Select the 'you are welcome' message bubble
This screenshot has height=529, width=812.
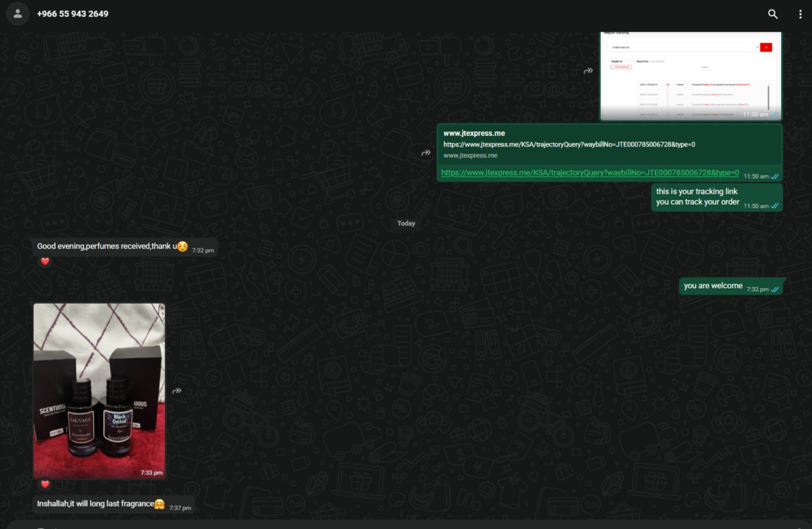point(713,286)
